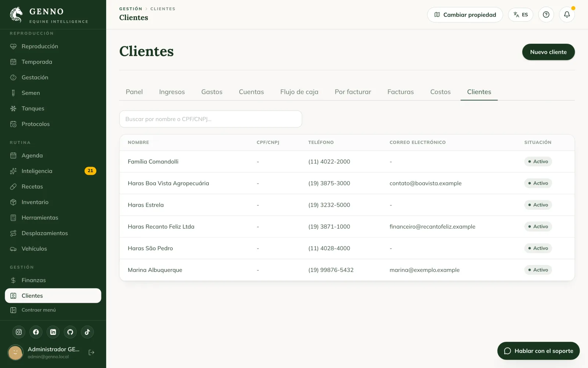Open the TikTok social link
Viewport: 588px width, 368px height.
tap(87, 332)
